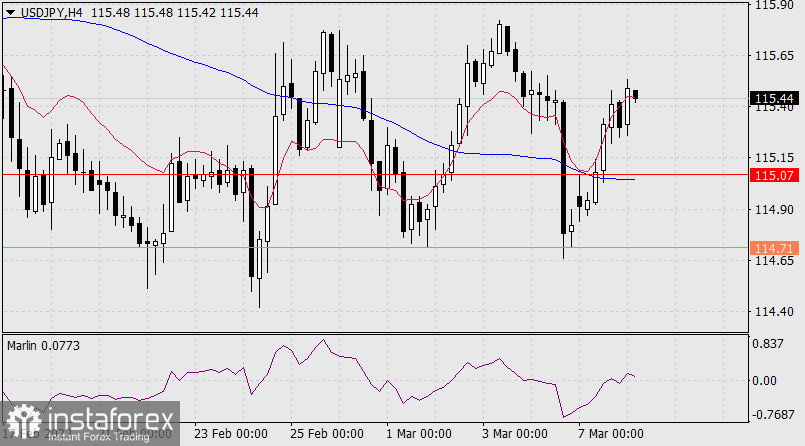Click the -0.7687 Marlin scale value
The image size is (805, 446).
(775, 414)
